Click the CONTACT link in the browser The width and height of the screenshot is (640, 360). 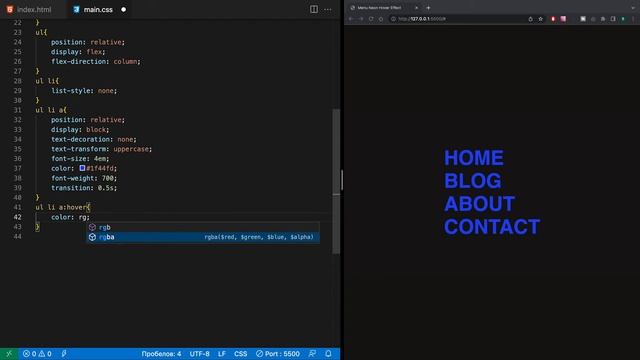click(492, 227)
